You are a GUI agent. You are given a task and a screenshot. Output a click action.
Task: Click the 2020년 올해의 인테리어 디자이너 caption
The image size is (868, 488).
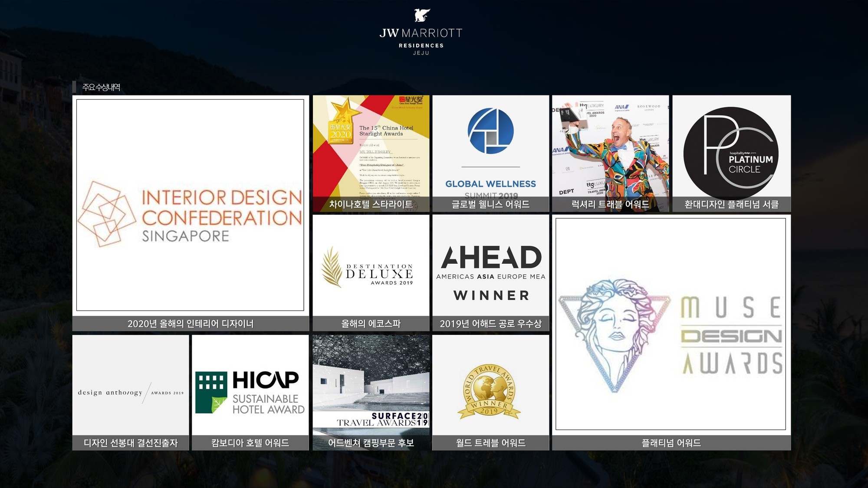click(191, 324)
